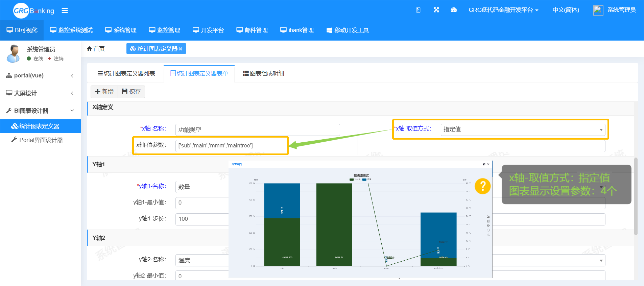Switch to 统计图表定义器表单 tab
The width and height of the screenshot is (644, 286).
click(199, 74)
